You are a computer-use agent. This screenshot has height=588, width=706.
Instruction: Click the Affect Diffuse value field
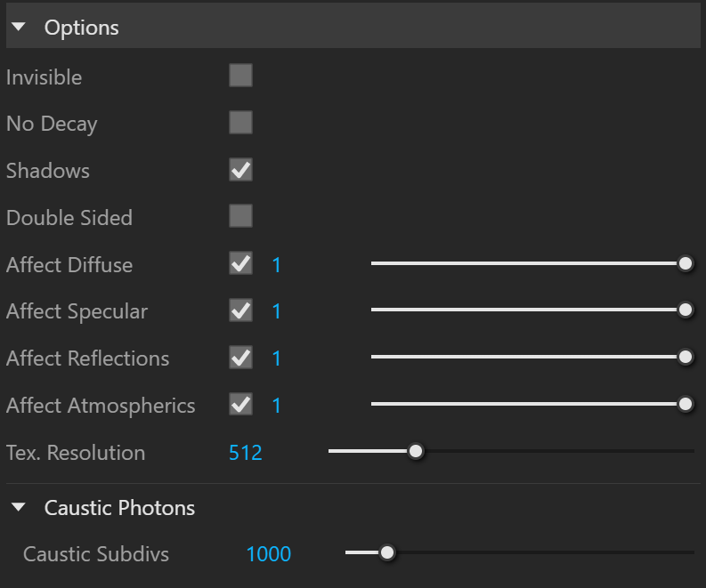click(x=277, y=264)
